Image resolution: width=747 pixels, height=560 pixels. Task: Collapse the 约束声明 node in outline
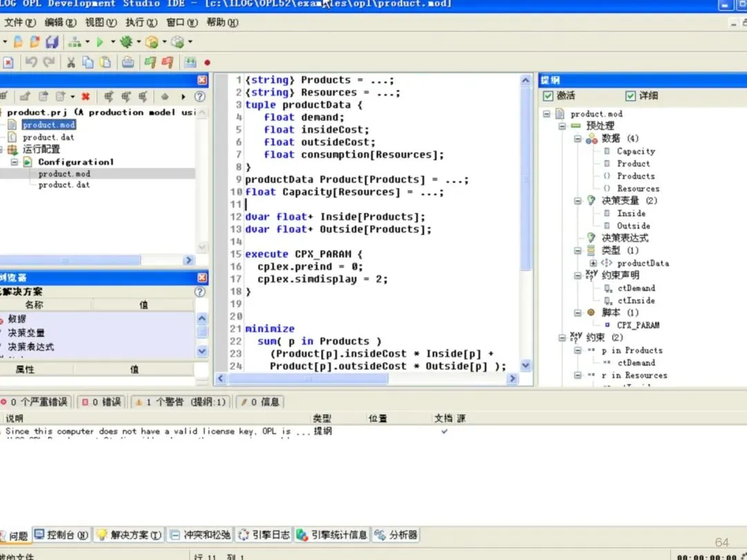click(x=578, y=276)
